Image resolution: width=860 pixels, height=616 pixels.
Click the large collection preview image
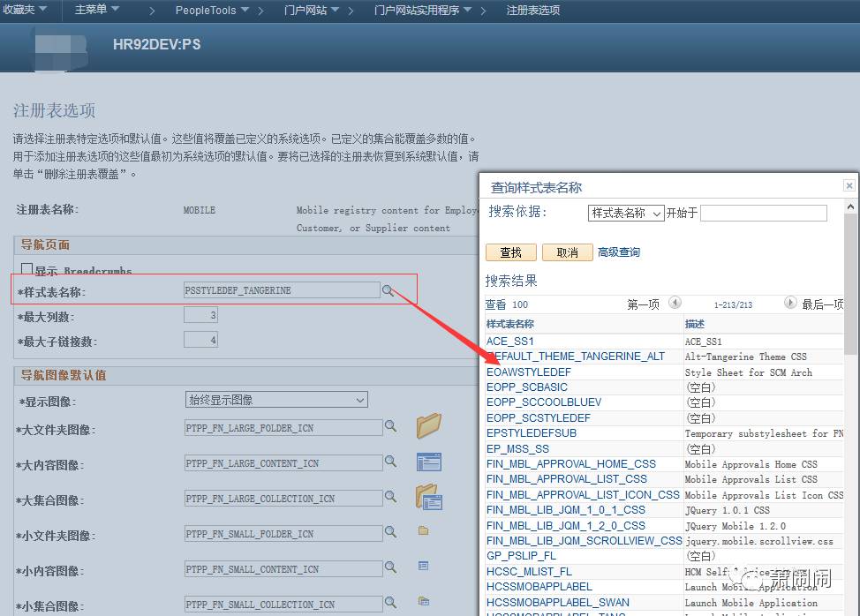coord(429,497)
